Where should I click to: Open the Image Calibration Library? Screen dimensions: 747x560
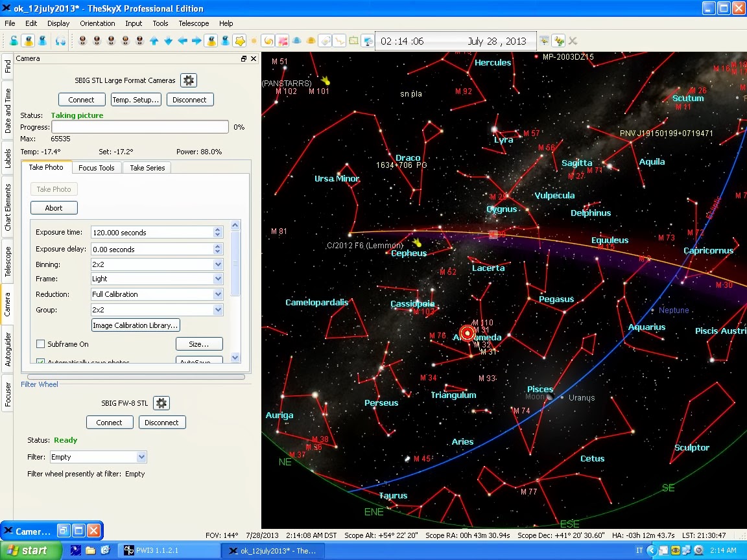[136, 325]
